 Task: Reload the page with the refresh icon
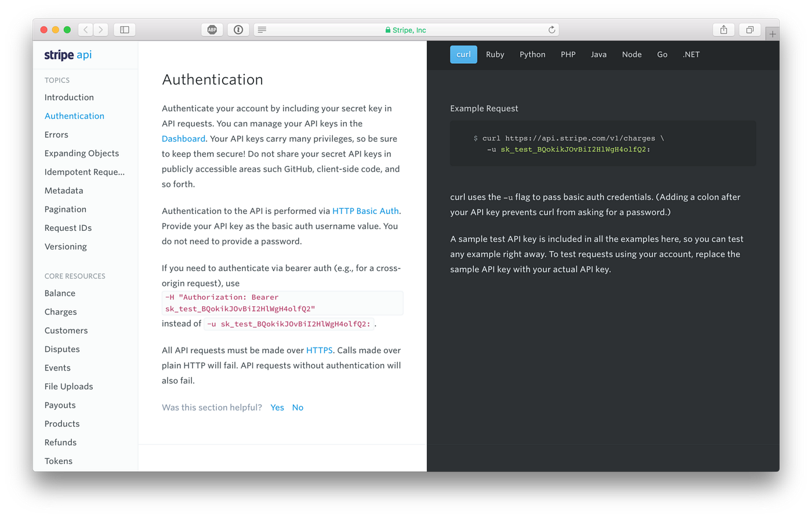coord(552,30)
